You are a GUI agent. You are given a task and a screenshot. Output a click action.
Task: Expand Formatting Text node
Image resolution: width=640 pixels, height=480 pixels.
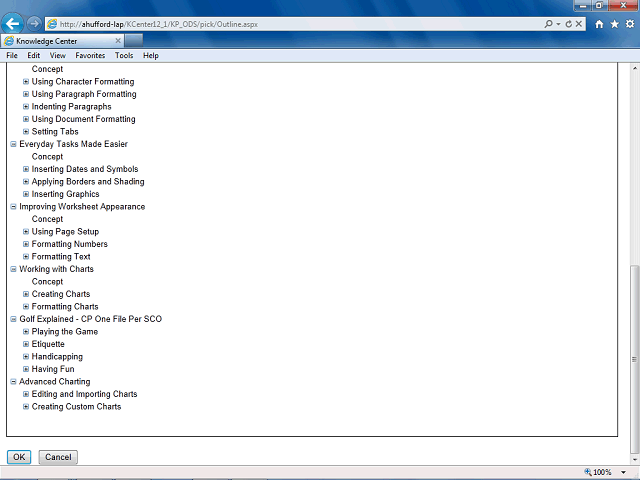tap(26, 256)
